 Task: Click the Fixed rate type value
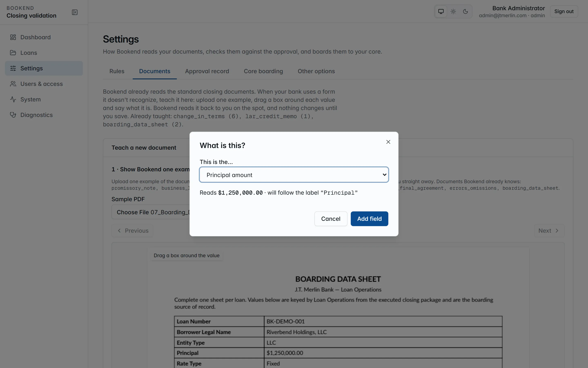[273, 363]
